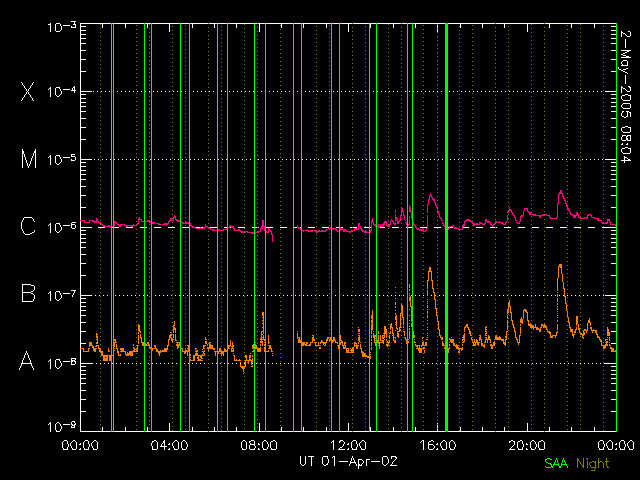The width and height of the screenshot is (640, 480).
Task: Click the 16:00 time axis label
Action: coord(438,445)
